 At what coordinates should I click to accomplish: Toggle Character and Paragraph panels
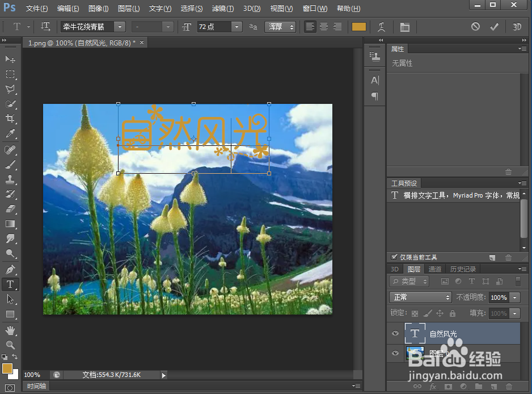[404, 27]
